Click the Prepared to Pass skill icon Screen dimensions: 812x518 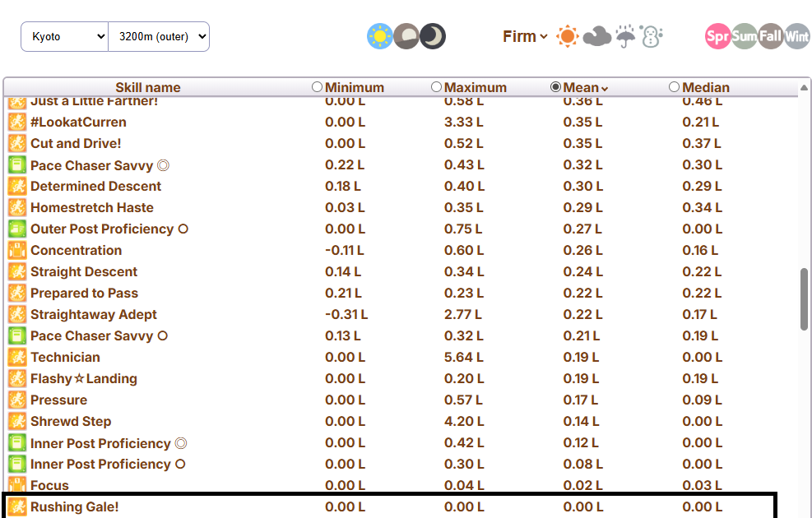[17, 293]
